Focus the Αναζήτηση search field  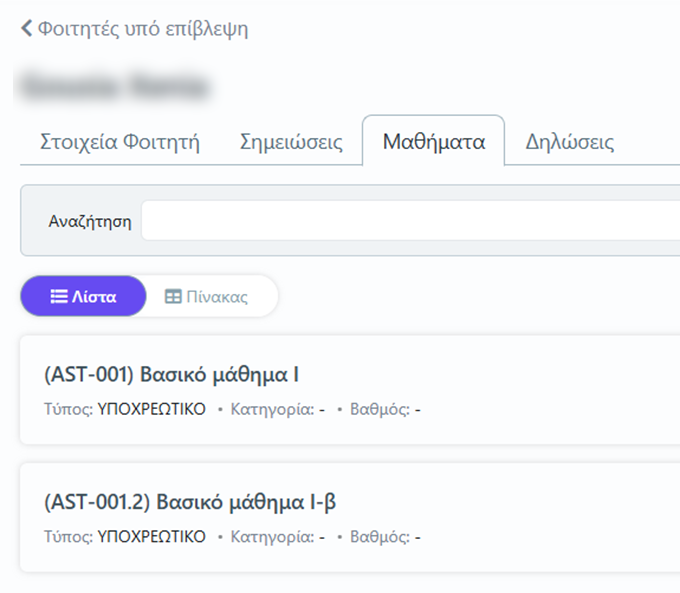[410, 221]
